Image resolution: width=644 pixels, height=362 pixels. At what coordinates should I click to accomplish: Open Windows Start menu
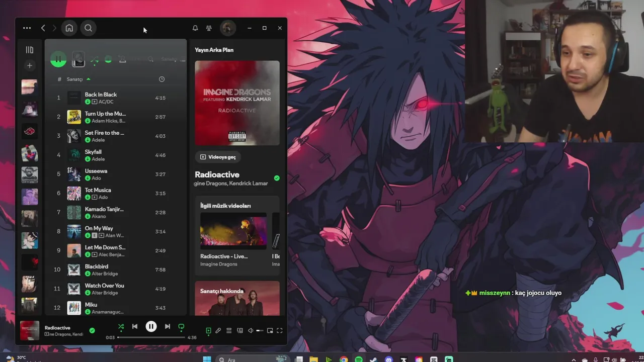click(x=206, y=359)
